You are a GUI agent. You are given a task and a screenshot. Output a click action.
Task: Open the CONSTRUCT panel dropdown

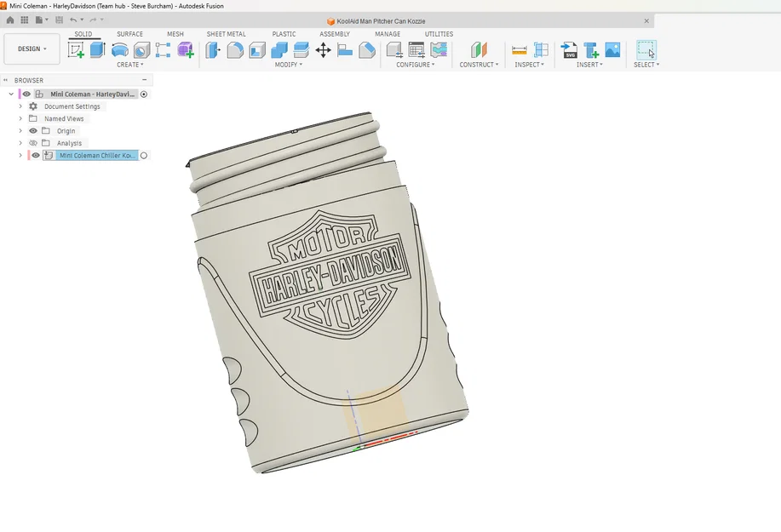479,65
